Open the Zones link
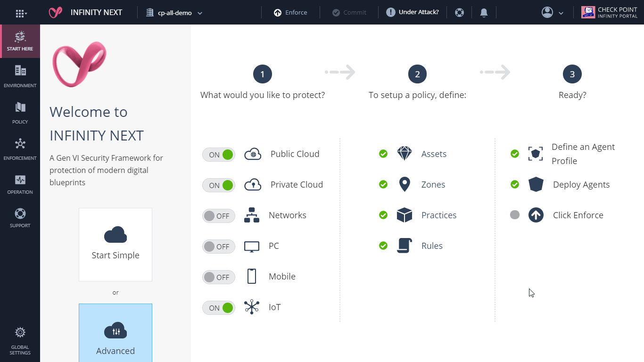This screenshot has height=362, width=644. (433, 184)
